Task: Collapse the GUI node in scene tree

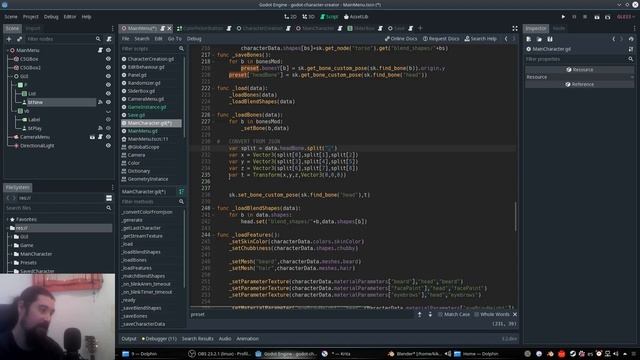Action: tap(11, 76)
